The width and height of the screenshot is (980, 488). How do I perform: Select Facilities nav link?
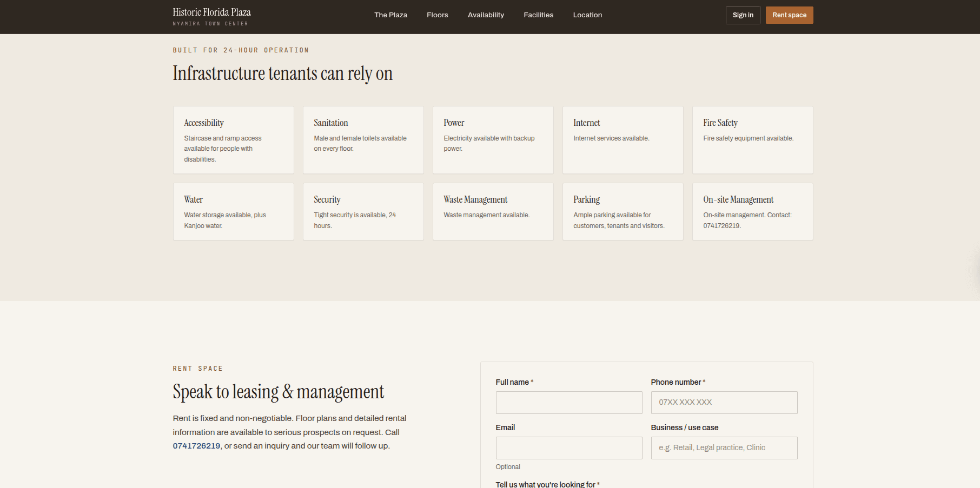(538, 15)
